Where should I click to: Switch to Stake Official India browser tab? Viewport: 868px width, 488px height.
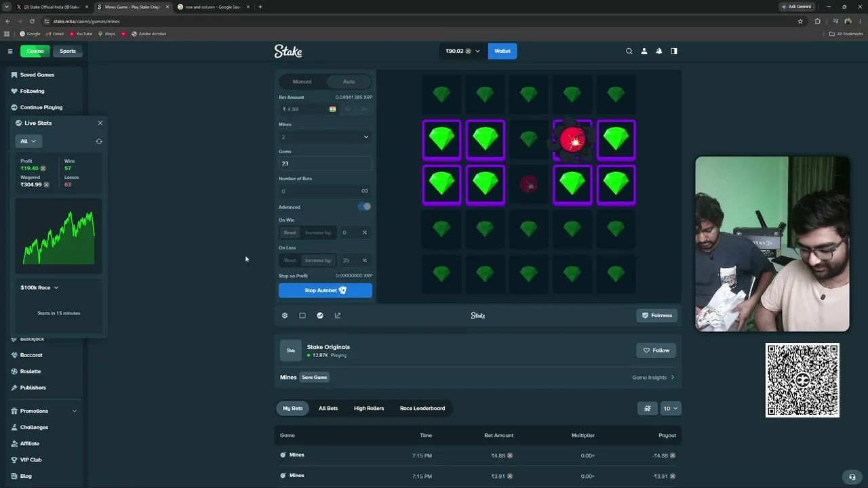coord(52,7)
